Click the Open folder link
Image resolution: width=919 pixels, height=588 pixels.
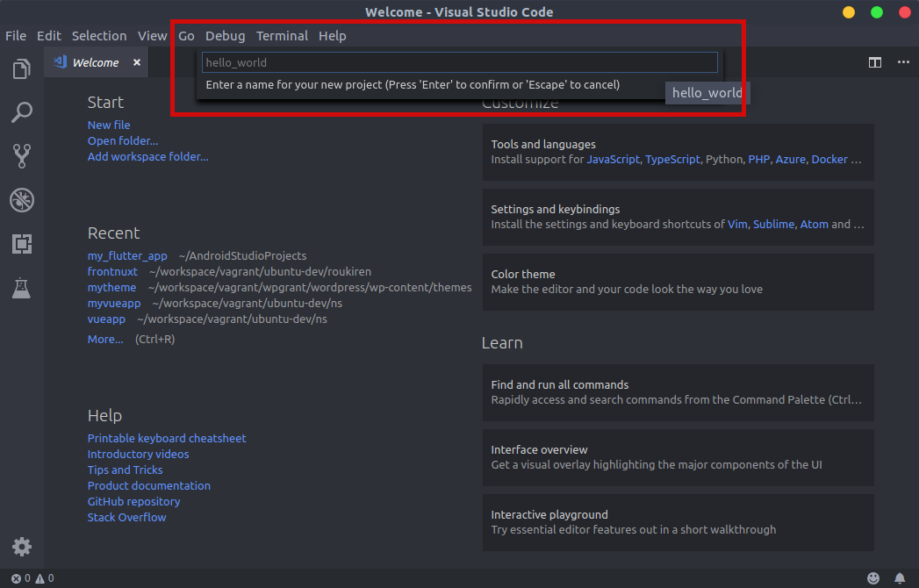pos(123,140)
